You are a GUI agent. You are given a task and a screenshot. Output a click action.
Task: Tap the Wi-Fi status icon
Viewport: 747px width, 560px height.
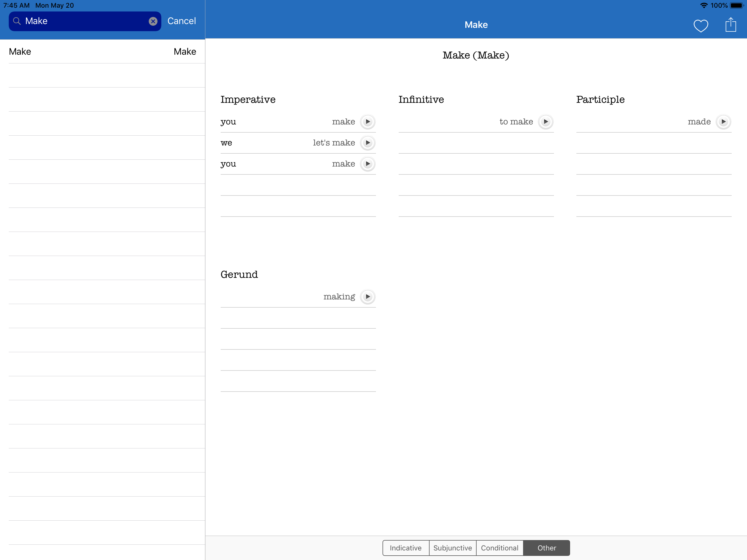[704, 5]
